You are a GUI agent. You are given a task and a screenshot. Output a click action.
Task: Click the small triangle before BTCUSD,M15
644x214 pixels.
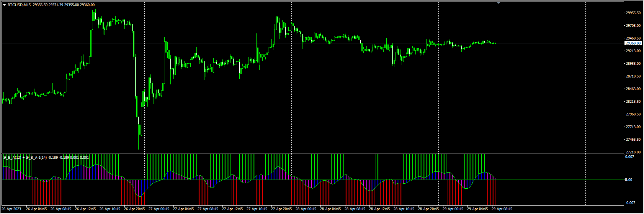click(x=5, y=5)
